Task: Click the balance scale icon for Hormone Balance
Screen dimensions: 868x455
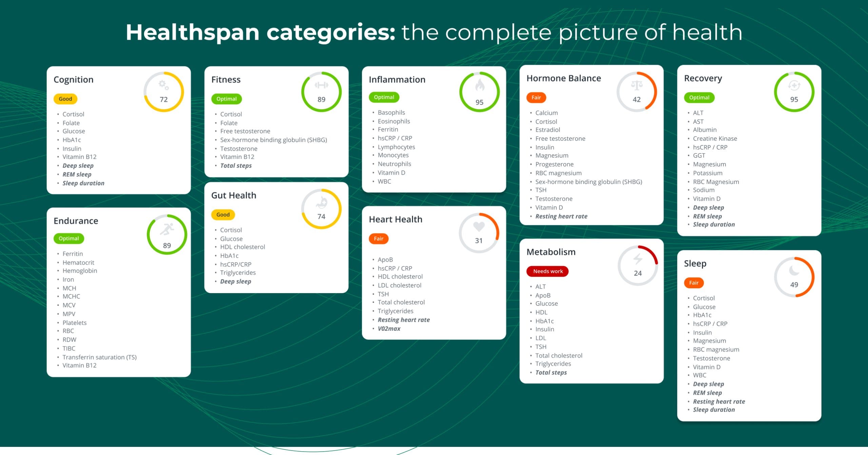Action: 636,85
